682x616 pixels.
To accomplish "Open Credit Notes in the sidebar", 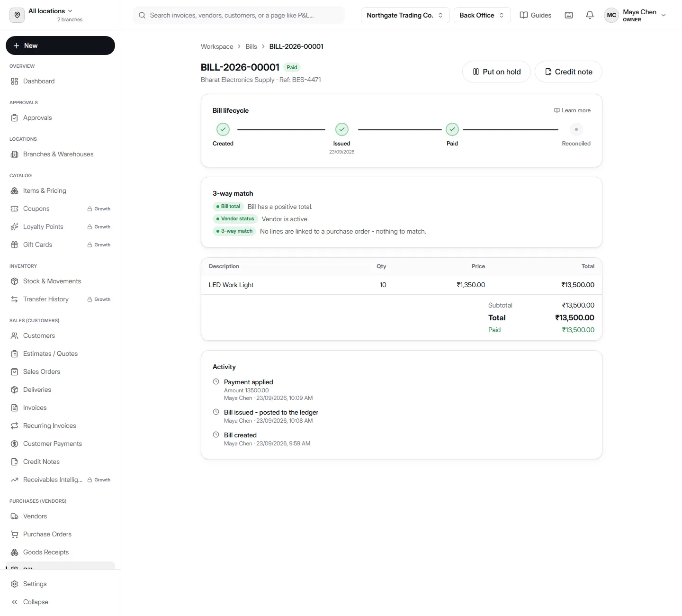I will tap(61, 462).
